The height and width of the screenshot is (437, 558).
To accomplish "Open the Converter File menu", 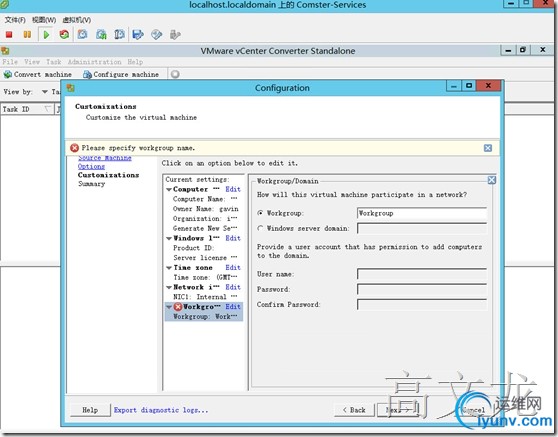I will (x=10, y=62).
